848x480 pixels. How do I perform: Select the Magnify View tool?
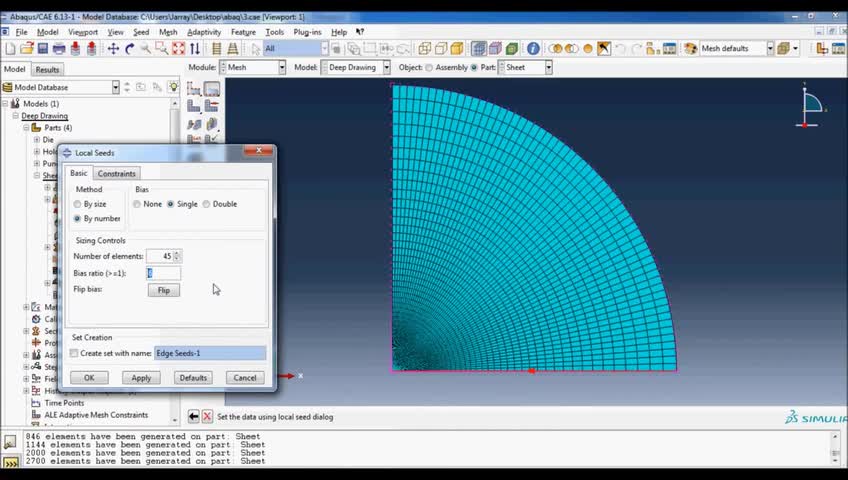click(145, 49)
